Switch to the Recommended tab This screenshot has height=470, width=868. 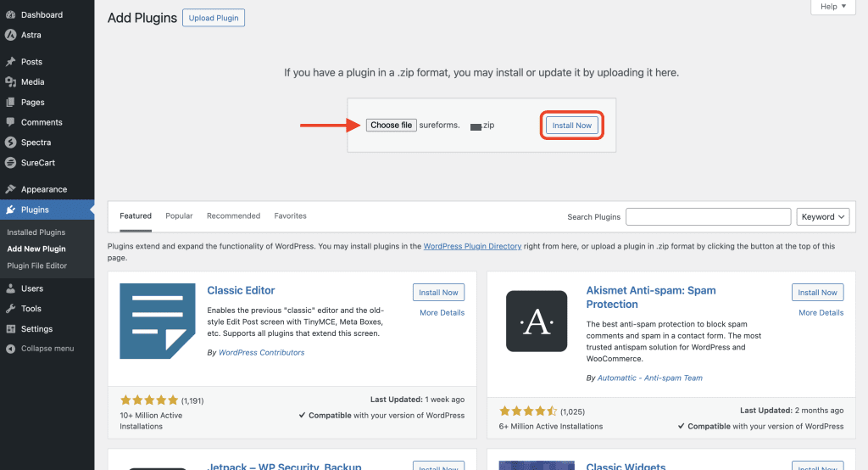coord(233,216)
